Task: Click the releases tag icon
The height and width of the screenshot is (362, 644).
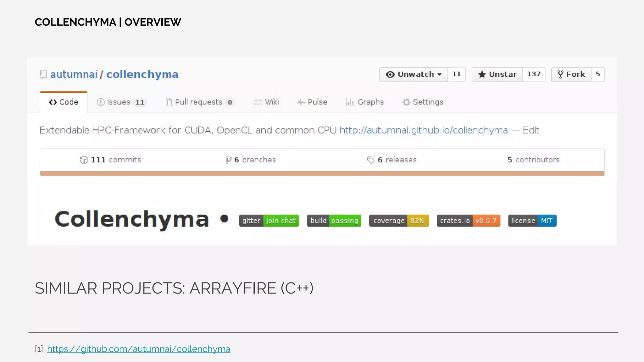Action: click(x=371, y=160)
